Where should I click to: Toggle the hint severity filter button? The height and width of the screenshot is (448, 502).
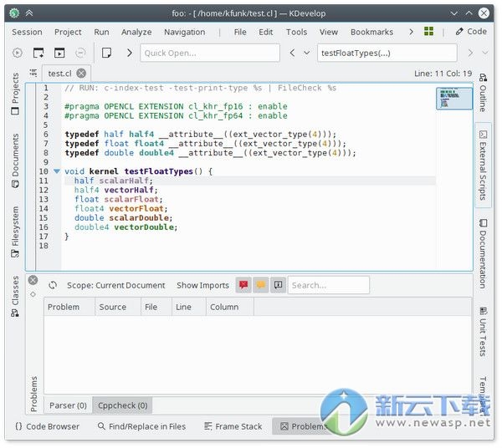(x=279, y=285)
